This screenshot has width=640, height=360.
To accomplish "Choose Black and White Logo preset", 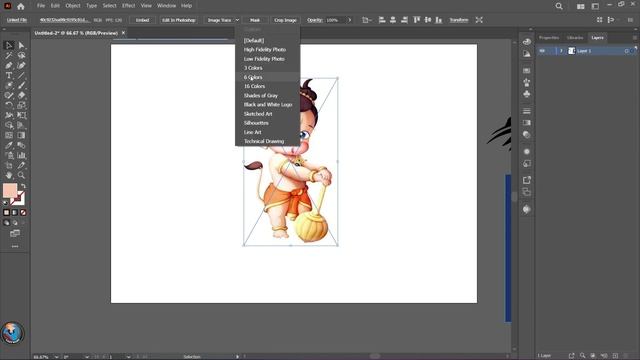I will coord(267,104).
